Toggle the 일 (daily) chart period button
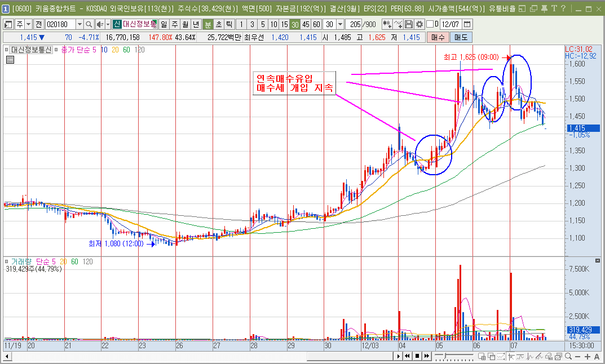Viewport: 605px width, 364px height. click(164, 24)
